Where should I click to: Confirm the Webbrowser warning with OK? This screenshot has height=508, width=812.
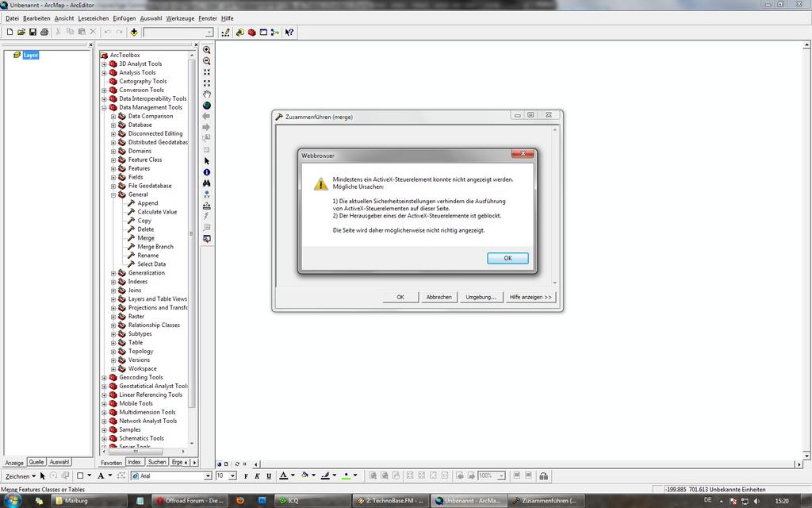pos(507,258)
